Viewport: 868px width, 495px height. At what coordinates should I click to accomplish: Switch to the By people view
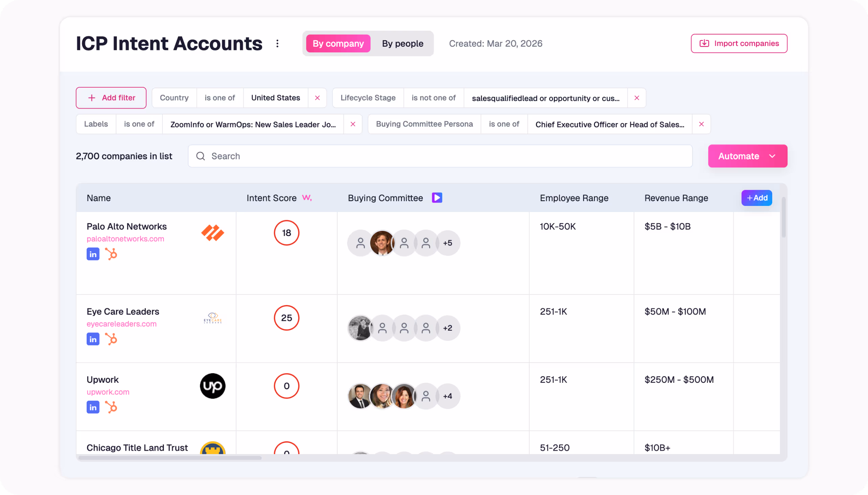click(402, 43)
